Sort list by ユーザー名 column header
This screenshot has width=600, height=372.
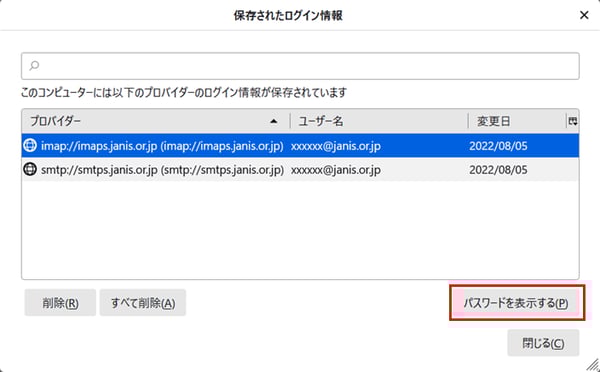pyautogui.click(x=379, y=121)
